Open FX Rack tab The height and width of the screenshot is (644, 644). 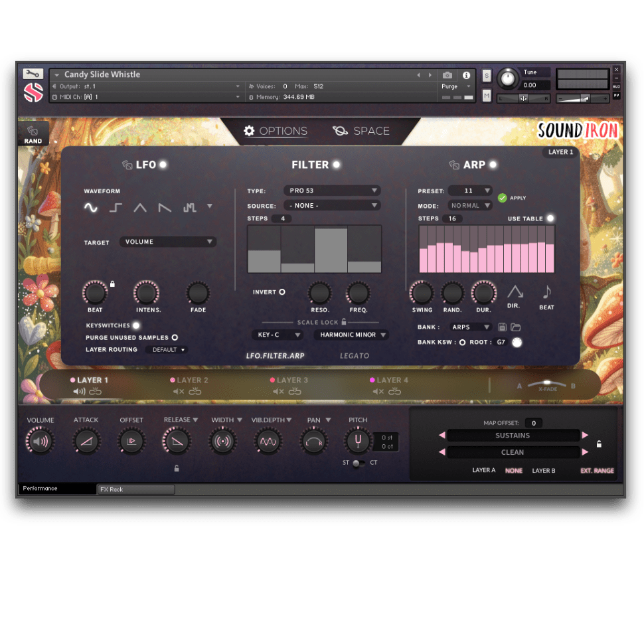click(x=136, y=489)
